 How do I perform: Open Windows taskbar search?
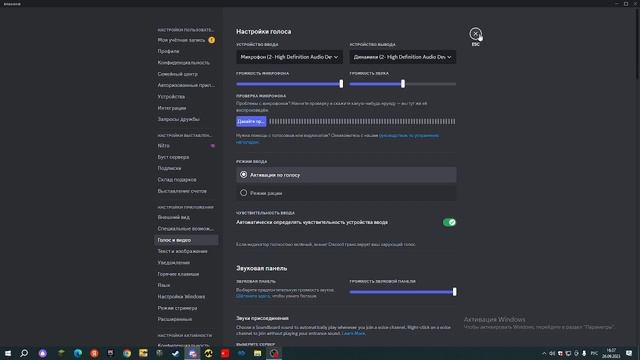(24, 353)
